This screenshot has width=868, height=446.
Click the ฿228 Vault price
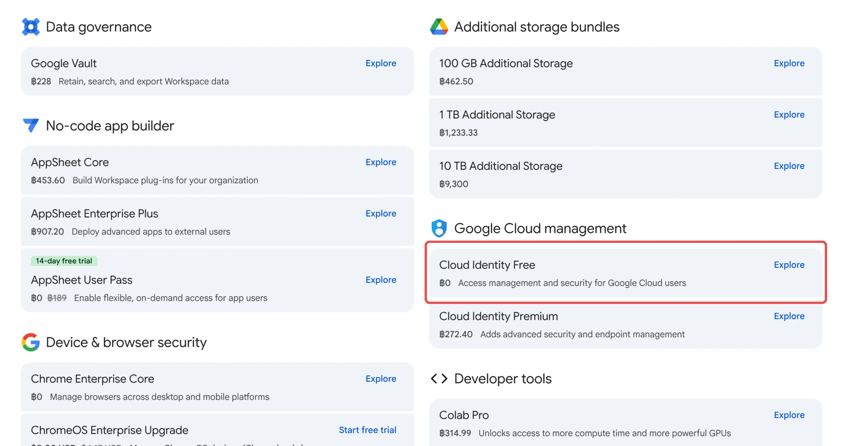[41, 81]
